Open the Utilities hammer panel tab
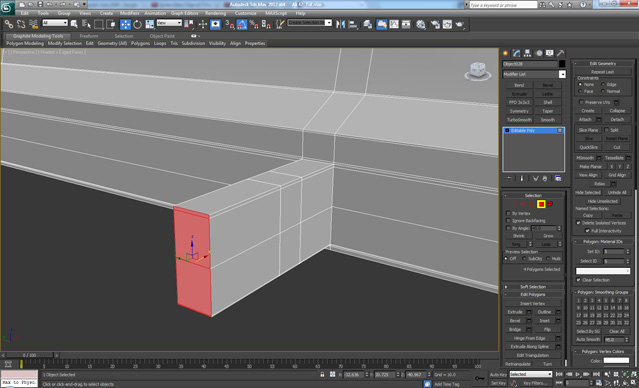This screenshot has width=639, height=388. coord(561,53)
